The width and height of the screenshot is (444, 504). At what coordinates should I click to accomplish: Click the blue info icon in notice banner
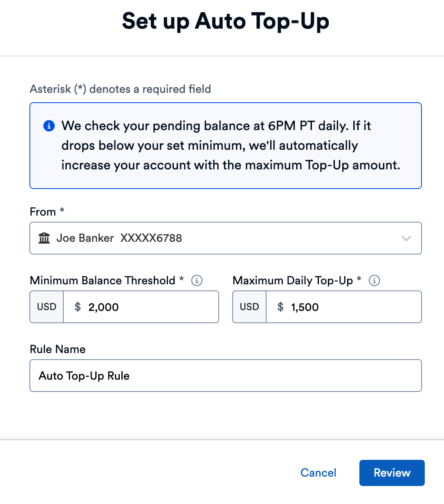tap(49, 126)
